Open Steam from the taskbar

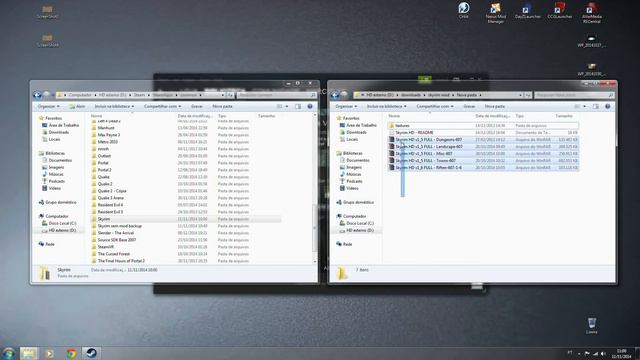click(x=91, y=353)
